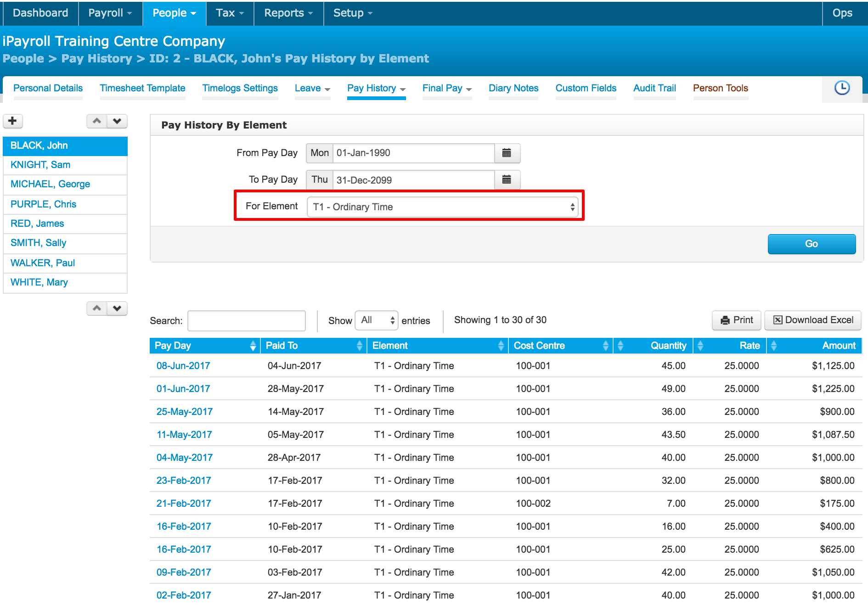Screen dimensions: 868x605
Task: Open the For Element dropdown
Action: click(x=443, y=207)
